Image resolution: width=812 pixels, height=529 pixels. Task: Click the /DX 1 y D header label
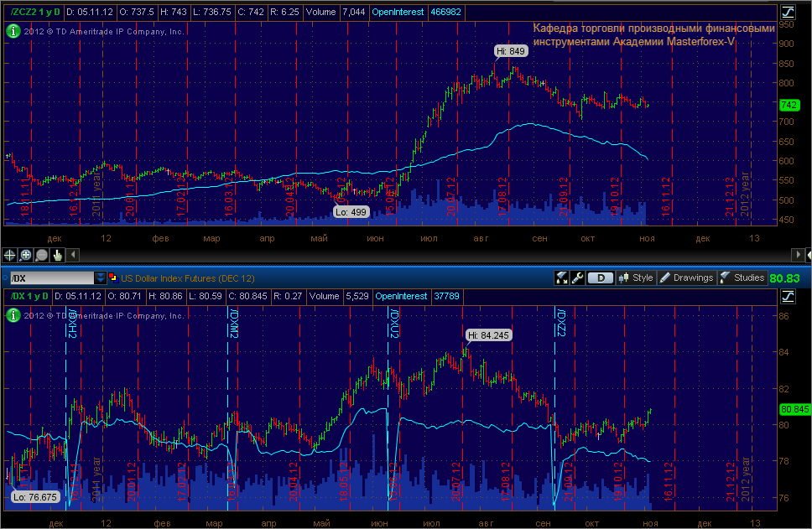29,296
